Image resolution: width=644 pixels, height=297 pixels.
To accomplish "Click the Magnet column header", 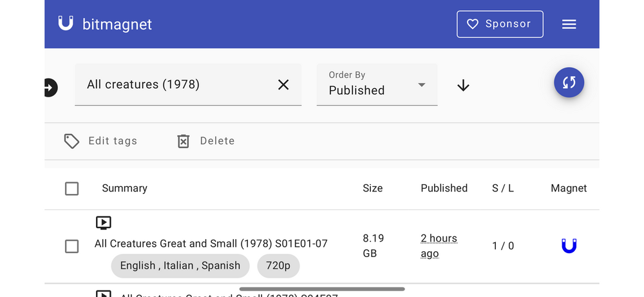I will tap(569, 188).
